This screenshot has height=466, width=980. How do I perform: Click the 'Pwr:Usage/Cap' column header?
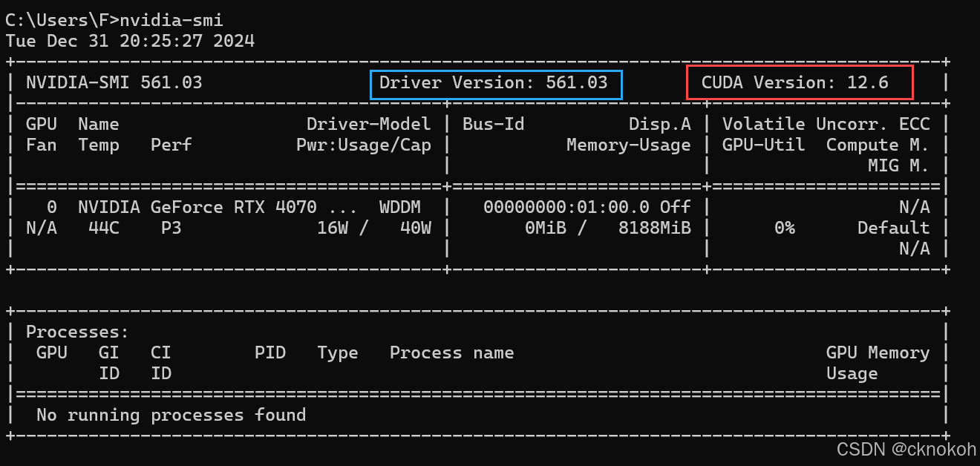point(364,145)
